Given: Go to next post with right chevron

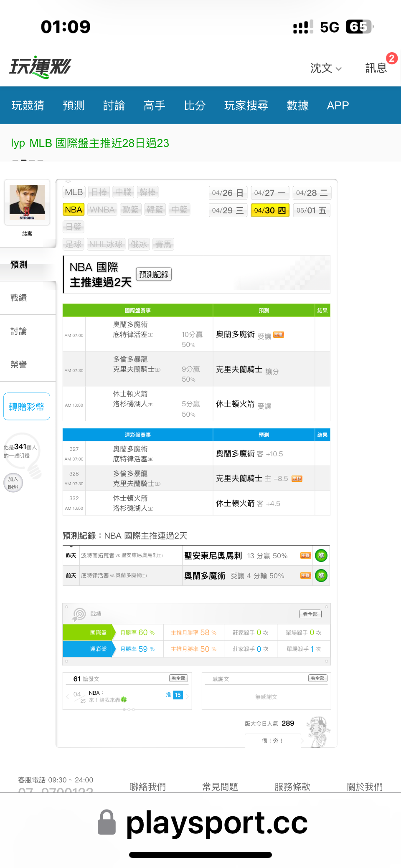Looking at the screenshot, I should coord(188,696).
